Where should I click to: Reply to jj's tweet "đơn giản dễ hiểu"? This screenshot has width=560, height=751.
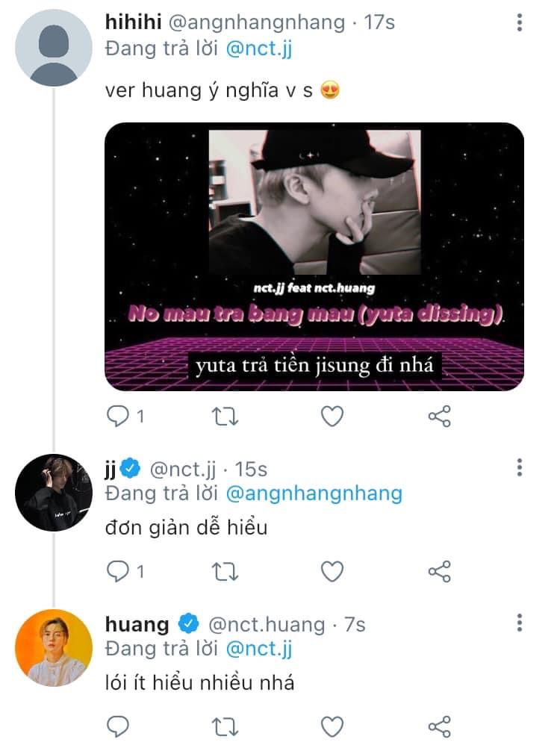point(118,571)
